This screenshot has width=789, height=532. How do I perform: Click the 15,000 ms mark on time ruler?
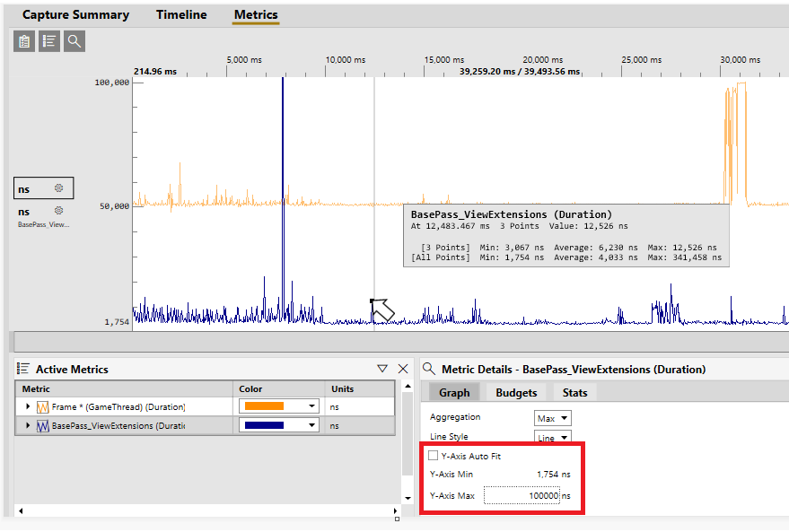point(443,60)
